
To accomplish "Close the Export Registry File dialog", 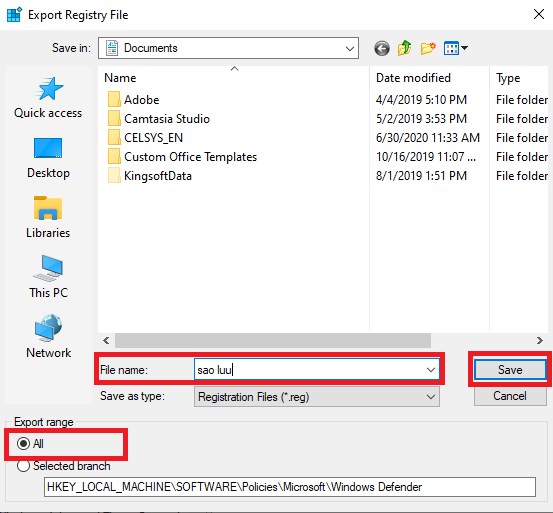I will [x=539, y=14].
